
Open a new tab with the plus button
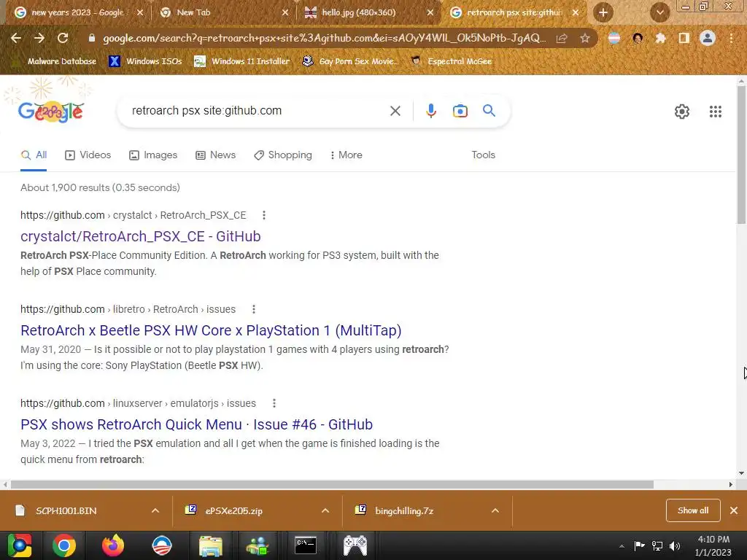(x=603, y=13)
